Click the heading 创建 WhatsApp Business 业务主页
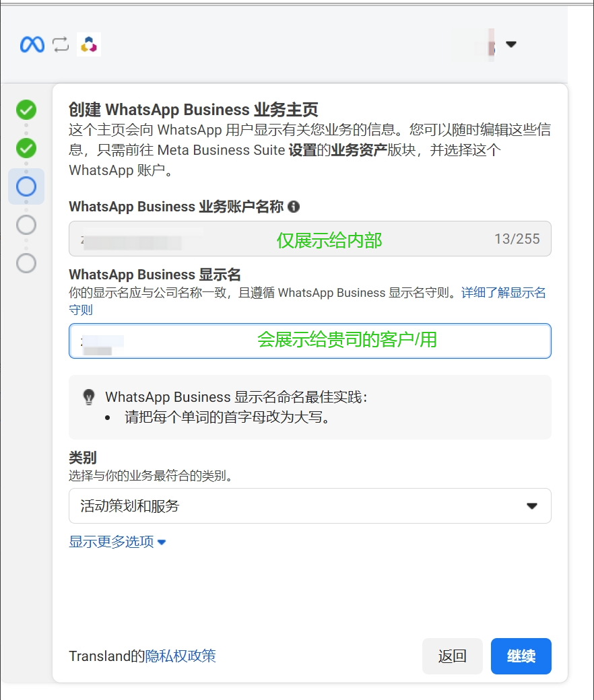This screenshot has width=594, height=700. [x=193, y=109]
